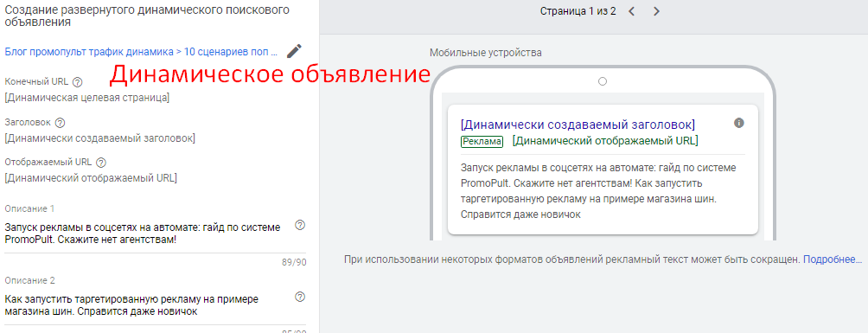Click the Реклама badge in preview
This screenshot has height=333, width=868.
pos(482,141)
